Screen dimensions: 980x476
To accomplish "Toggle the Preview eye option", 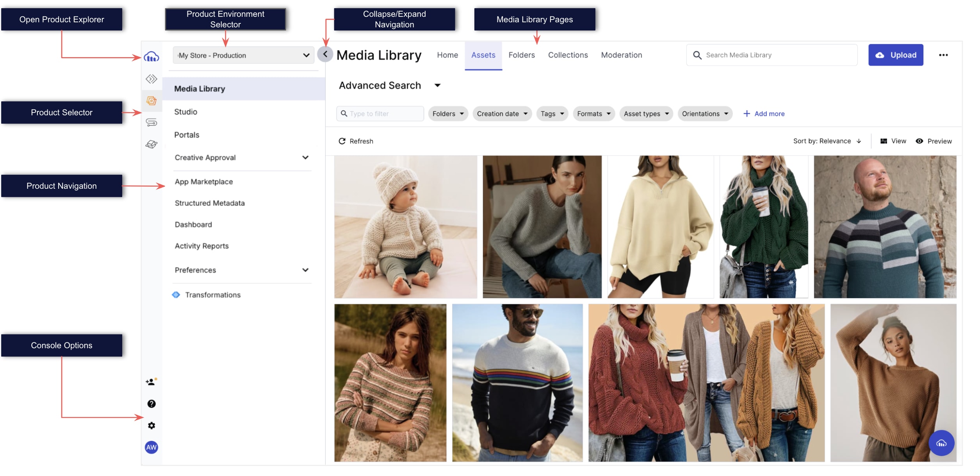I will pyautogui.click(x=934, y=141).
